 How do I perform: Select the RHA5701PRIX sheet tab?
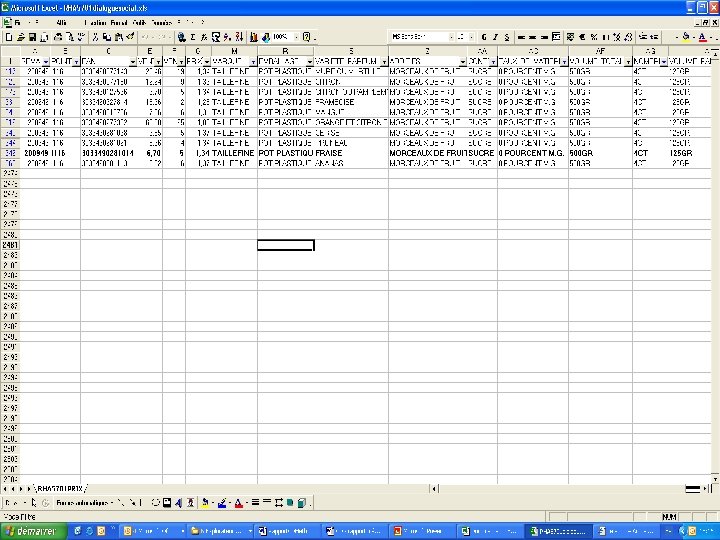60,489
